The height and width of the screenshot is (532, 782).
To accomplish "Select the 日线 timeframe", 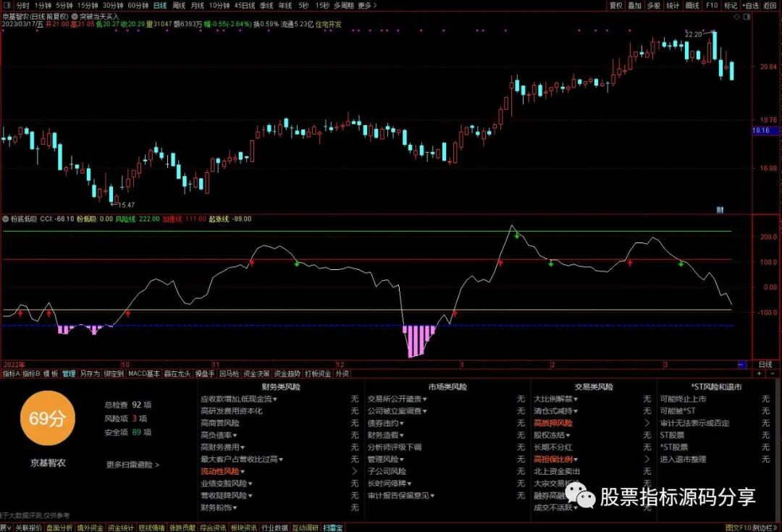I will pyautogui.click(x=160, y=6).
